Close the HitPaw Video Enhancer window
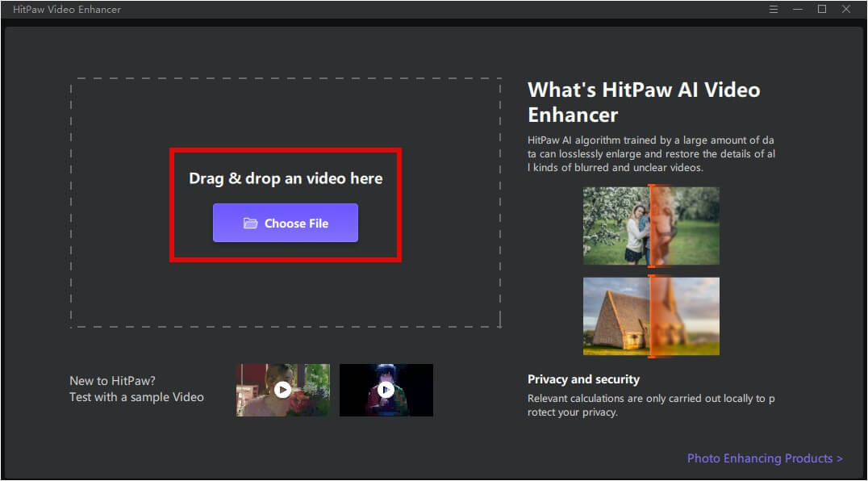This screenshot has width=868, height=481. [846, 9]
